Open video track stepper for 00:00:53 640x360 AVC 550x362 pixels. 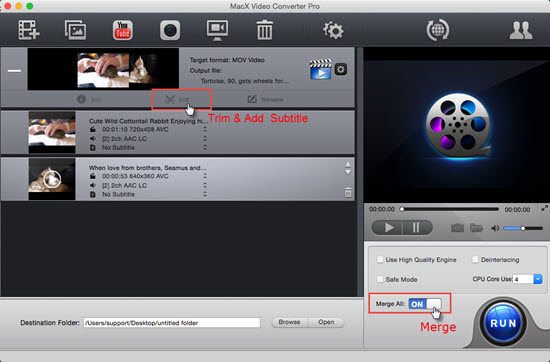tap(205, 176)
